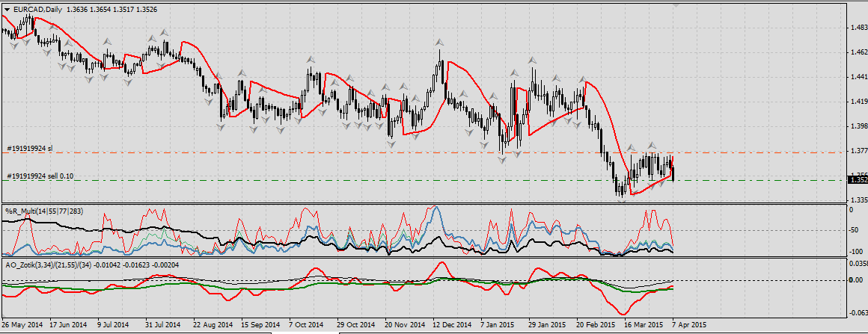Viewport: 868px width, 334px height.
Task: Click the 7 Jan 2015 date label
Action: coord(498,324)
